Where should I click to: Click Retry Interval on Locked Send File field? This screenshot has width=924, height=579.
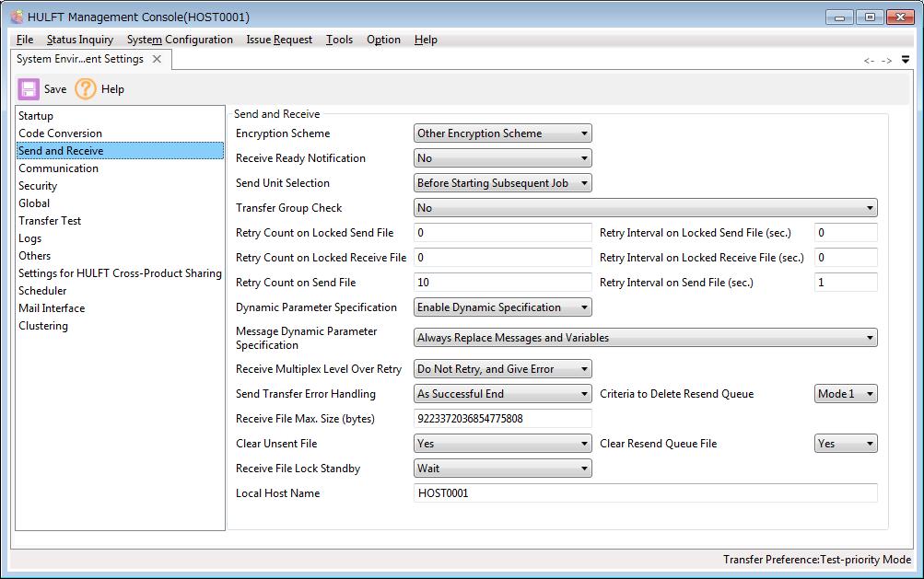[846, 232]
